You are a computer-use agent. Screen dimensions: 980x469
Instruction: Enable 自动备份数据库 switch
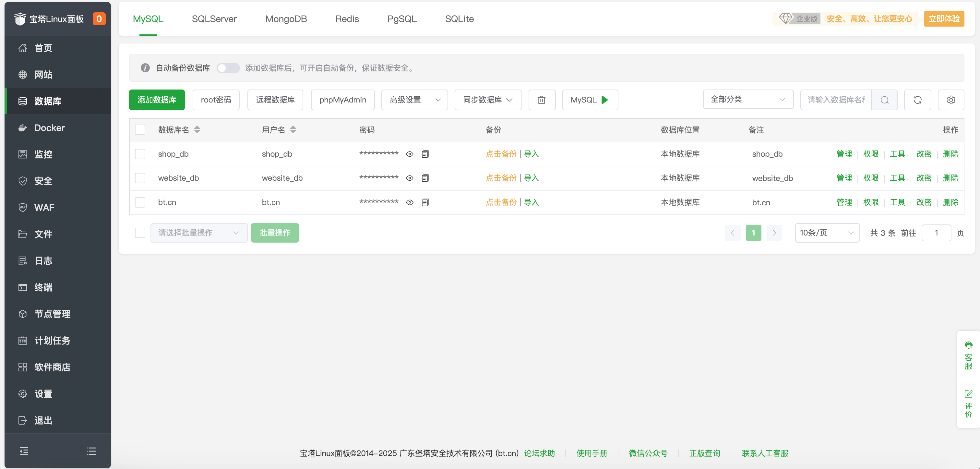(228, 68)
